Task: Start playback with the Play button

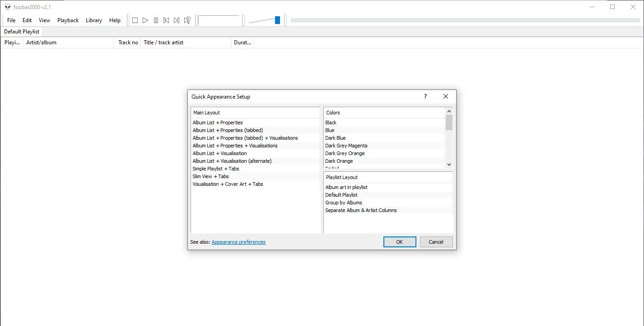Action: tap(145, 20)
